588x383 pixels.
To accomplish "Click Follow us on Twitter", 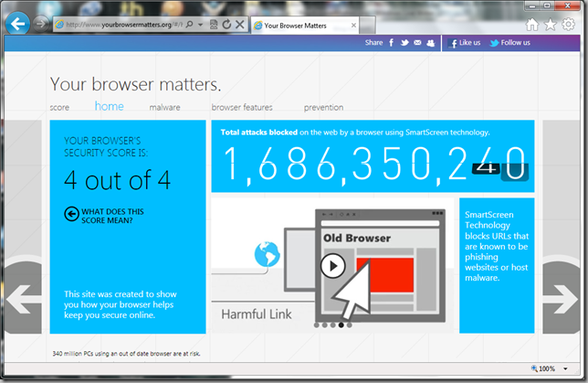I will [x=510, y=43].
